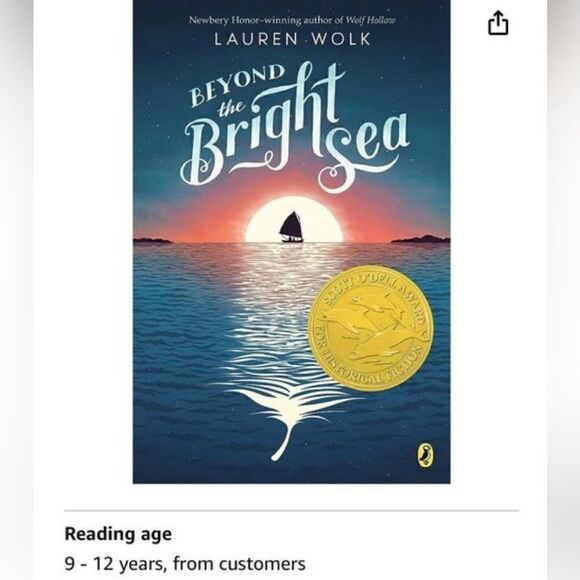Click the island silhouette on left horizon
This screenshot has width=580, height=580.
pos(152,241)
